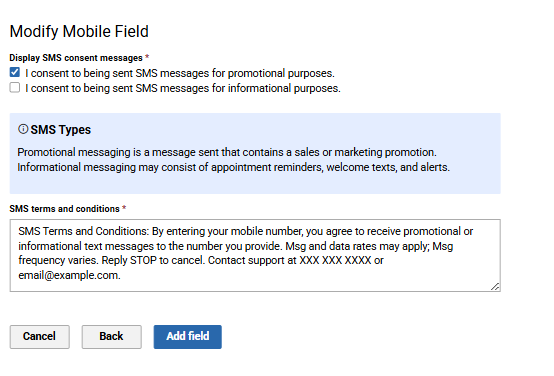
Task: Click the Informational messaging description line
Action: tap(234, 167)
